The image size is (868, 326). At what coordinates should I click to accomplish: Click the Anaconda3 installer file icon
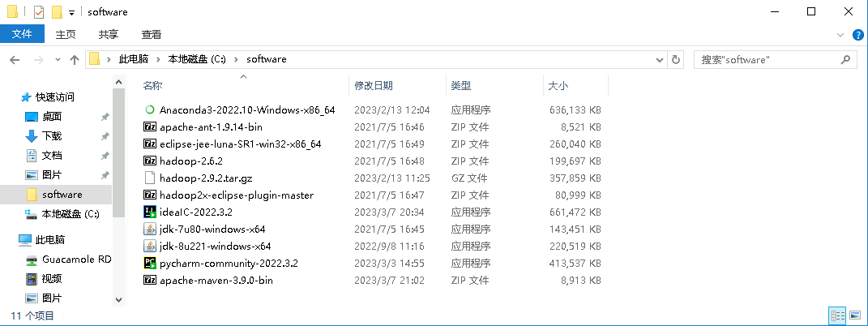(149, 109)
